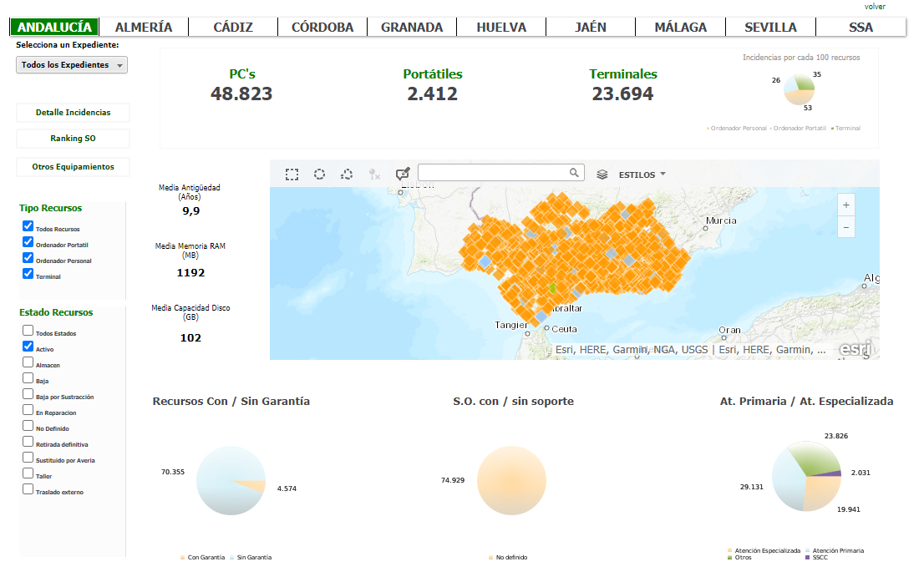The width and height of the screenshot is (924, 577).
Task: Open Otros Equipamientos page
Action: click(73, 167)
